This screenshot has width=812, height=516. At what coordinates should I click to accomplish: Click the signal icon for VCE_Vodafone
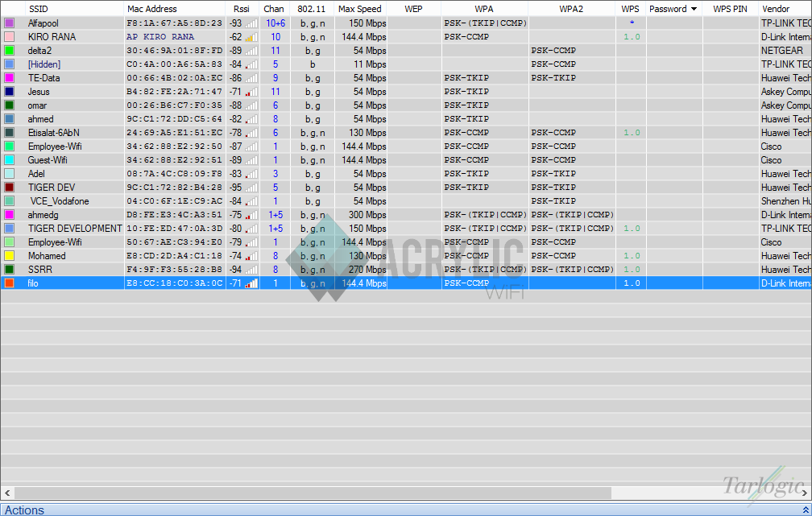click(251, 200)
